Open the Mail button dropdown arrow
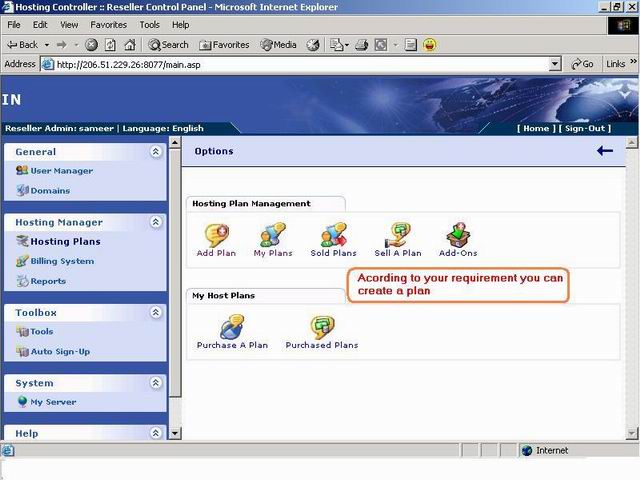The width and height of the screenshot is (640, 480). tap(347, 45)
